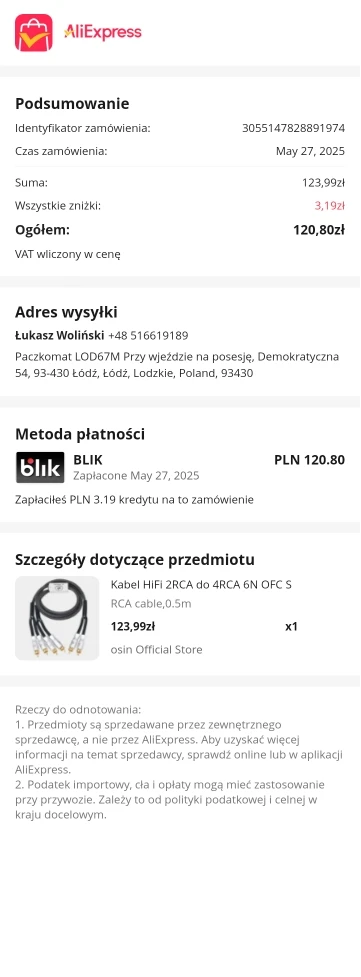The height and width of the screenshot is (977, 361).
Task: Click the AliExpress shopping bag logo icon
Action: click(34, 32)
